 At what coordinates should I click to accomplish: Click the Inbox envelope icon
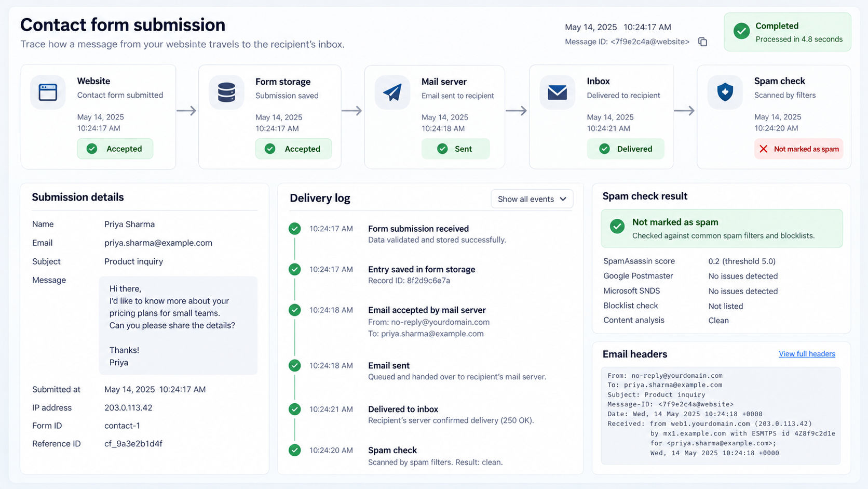[557, 92]
